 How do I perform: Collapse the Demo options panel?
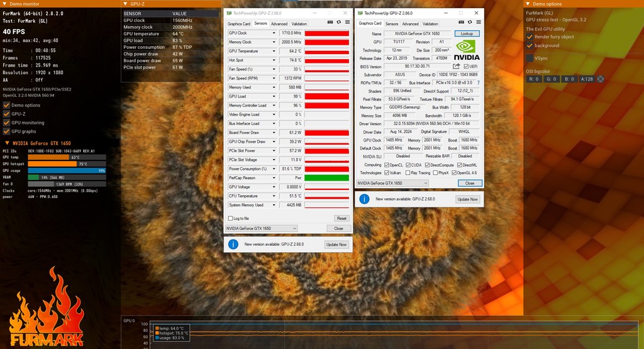point(528,4)
